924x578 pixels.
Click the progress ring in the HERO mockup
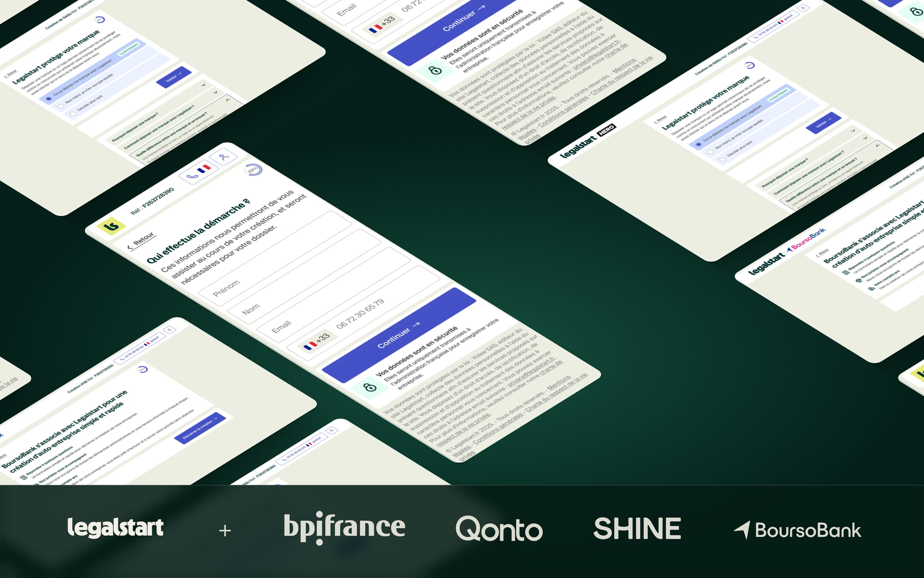click(x=750, y=65)
